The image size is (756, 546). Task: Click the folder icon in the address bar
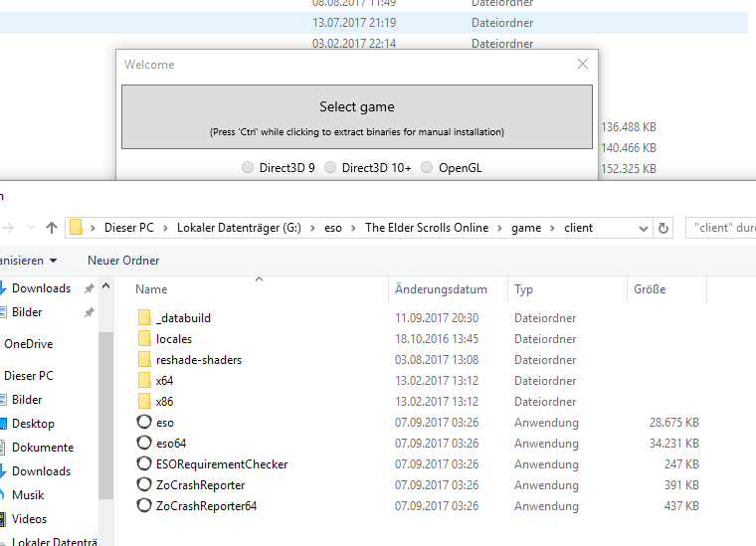point(77,228)
